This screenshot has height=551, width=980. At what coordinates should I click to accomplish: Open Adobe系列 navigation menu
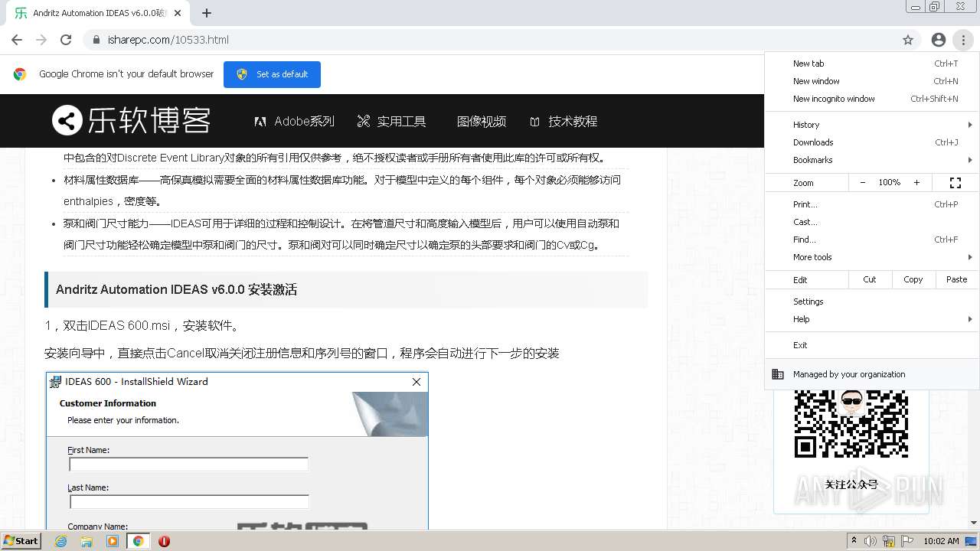click(x=295, y=121)
